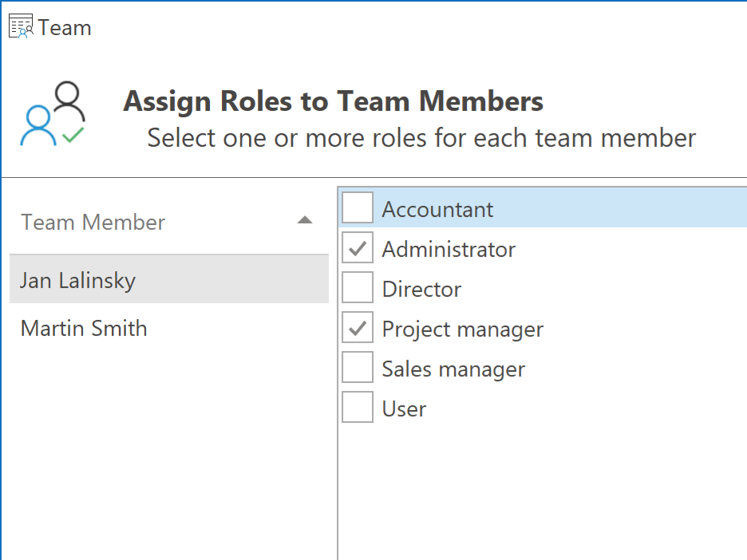This screenshot has width=747, height=560.
Task: Select the User role label
Action: [x=404, y=409]
